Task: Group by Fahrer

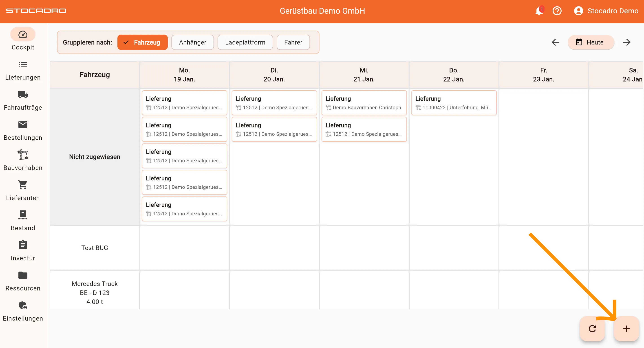Action: pyautogui.click(x=293, y=42)
